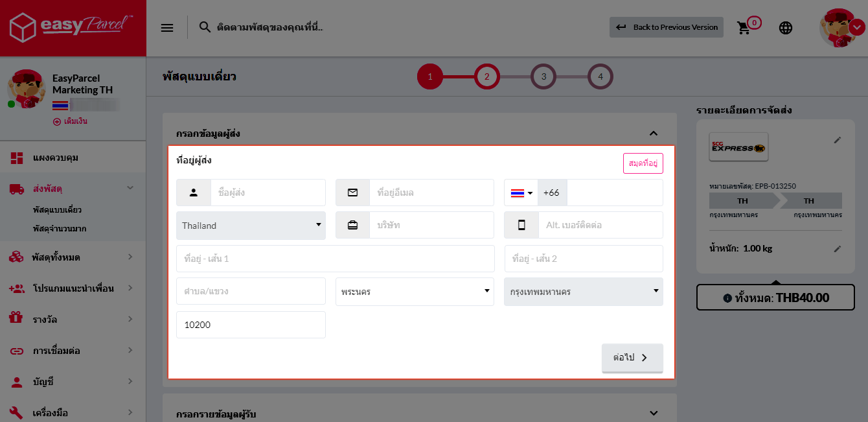This screenshot has width=868, height=422.
Task: Click the gift icon beside รางวัล
Action: coord(17,319)
